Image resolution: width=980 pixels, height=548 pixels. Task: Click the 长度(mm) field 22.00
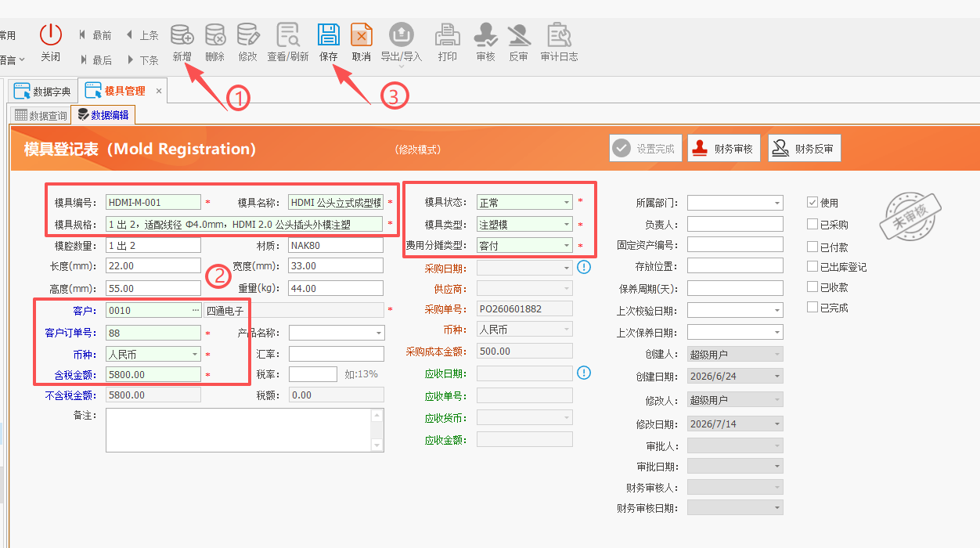coord(153,266)
